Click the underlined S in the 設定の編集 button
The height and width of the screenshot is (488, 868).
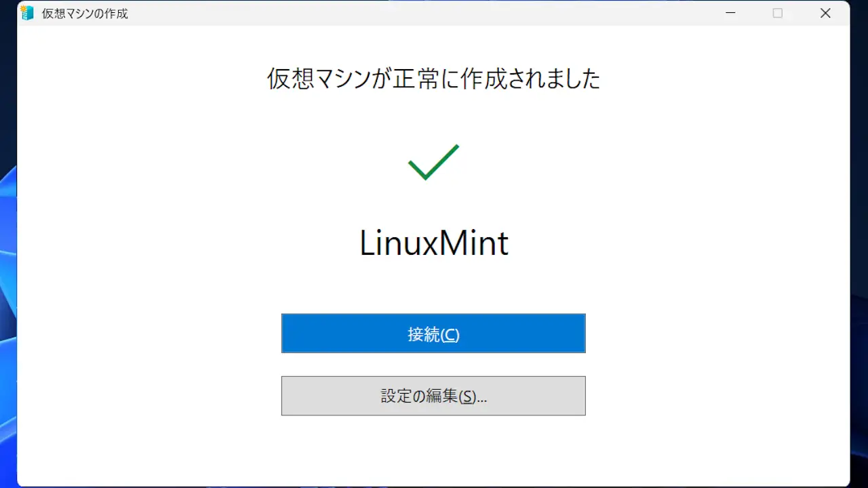467,397
